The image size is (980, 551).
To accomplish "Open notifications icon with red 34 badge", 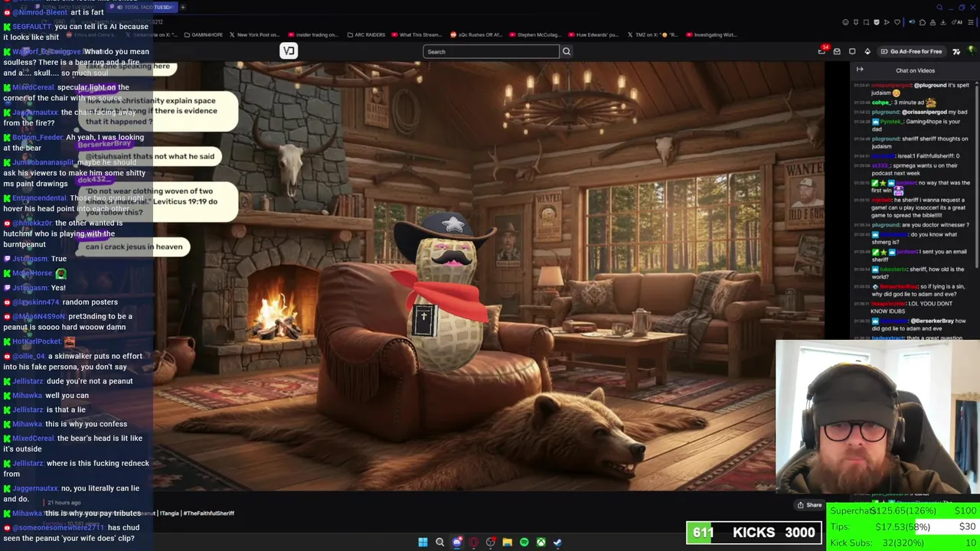I will point(822,51).
